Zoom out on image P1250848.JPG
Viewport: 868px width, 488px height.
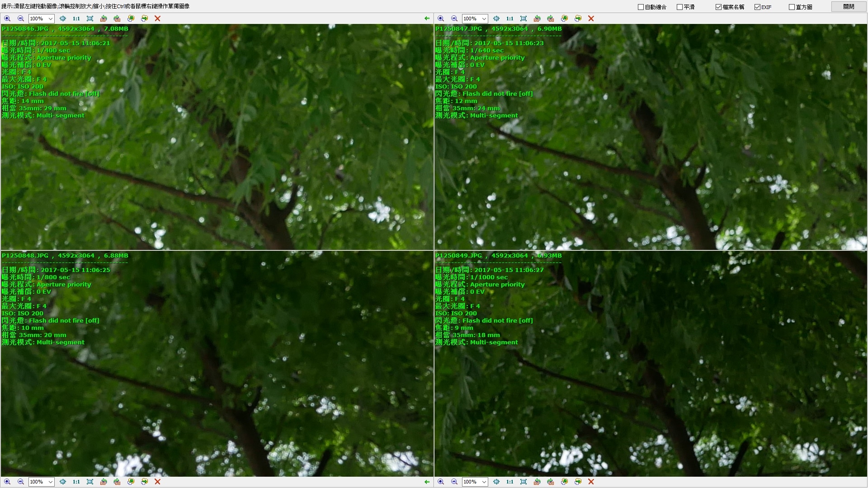pyautogui.click(x=21, y=482)
